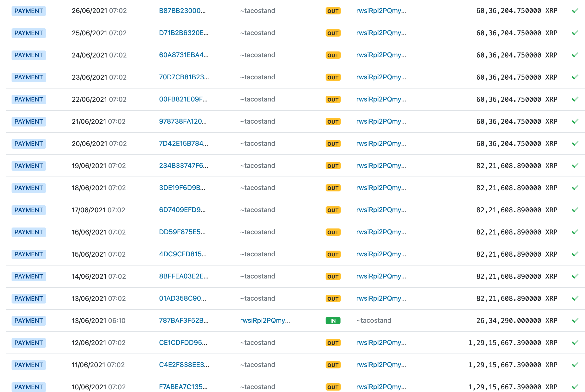Click the success checkmark on the 26/06/2021 row
This screenshot has height=392, width=585.
tap(575, 11)
